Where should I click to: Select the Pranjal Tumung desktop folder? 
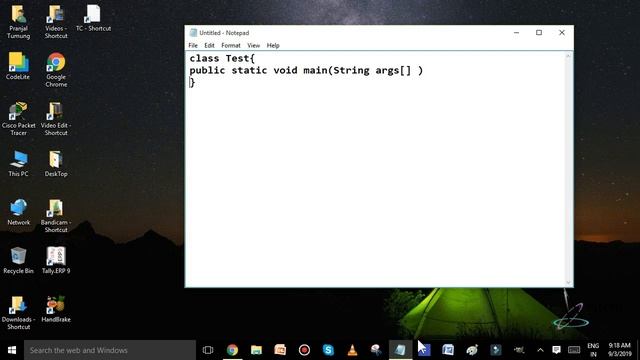(x=18, y=22)
